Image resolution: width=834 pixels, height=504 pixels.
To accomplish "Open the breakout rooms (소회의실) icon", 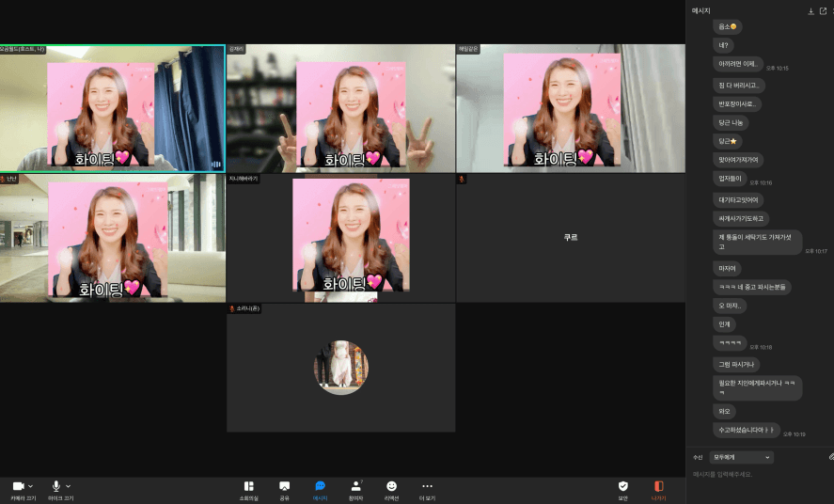I will point(248,486).
